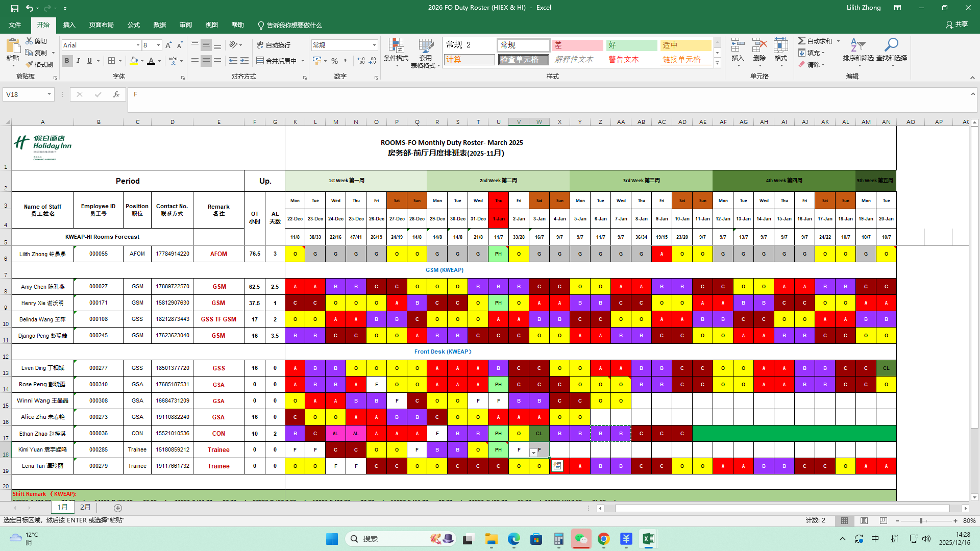Image resolution: width=980 pixels, height=551 pixels.
Task: Apply the 好 (Good) cell style
Action: click(x=632, y=45)
